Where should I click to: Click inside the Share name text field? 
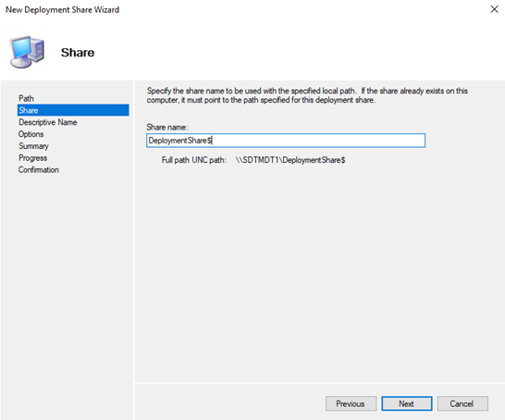click(286, 141)
